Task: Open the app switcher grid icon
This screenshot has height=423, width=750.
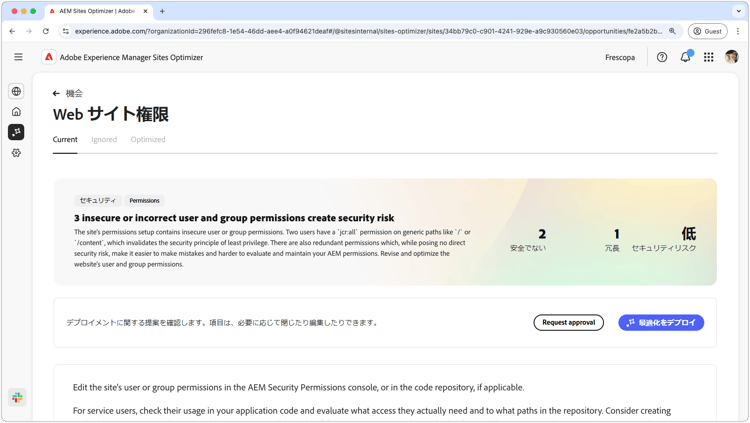Action: pyautogui.click(x=708, y=57)
